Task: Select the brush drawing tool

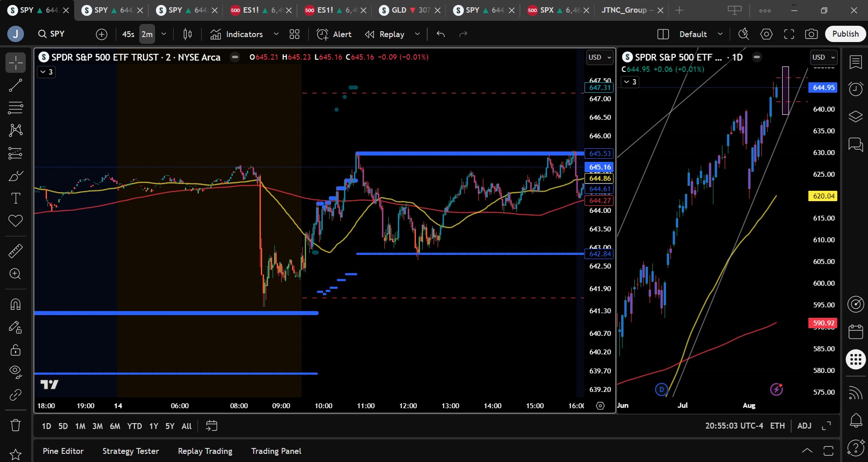Action: click(x=15, y=175)
